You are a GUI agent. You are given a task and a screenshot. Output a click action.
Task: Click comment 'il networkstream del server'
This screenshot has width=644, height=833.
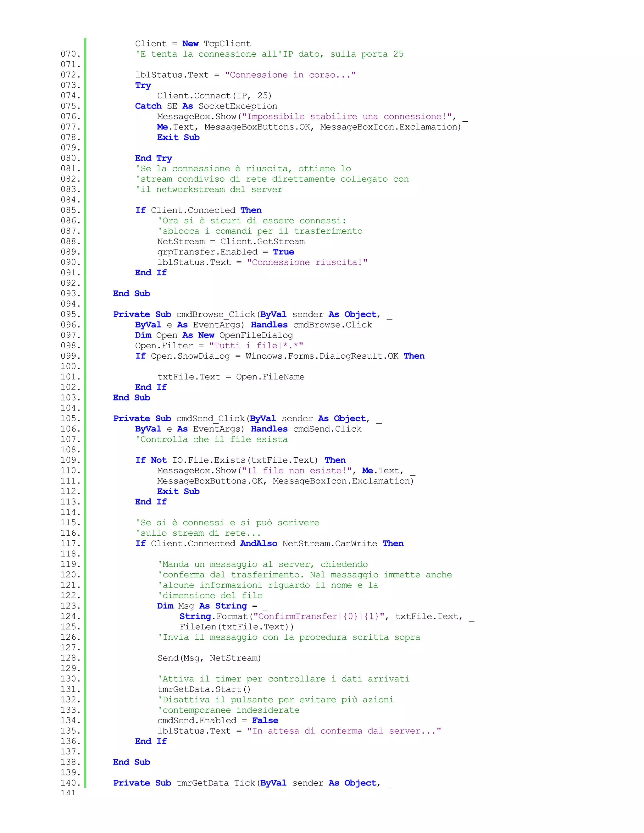click(209, 190)
